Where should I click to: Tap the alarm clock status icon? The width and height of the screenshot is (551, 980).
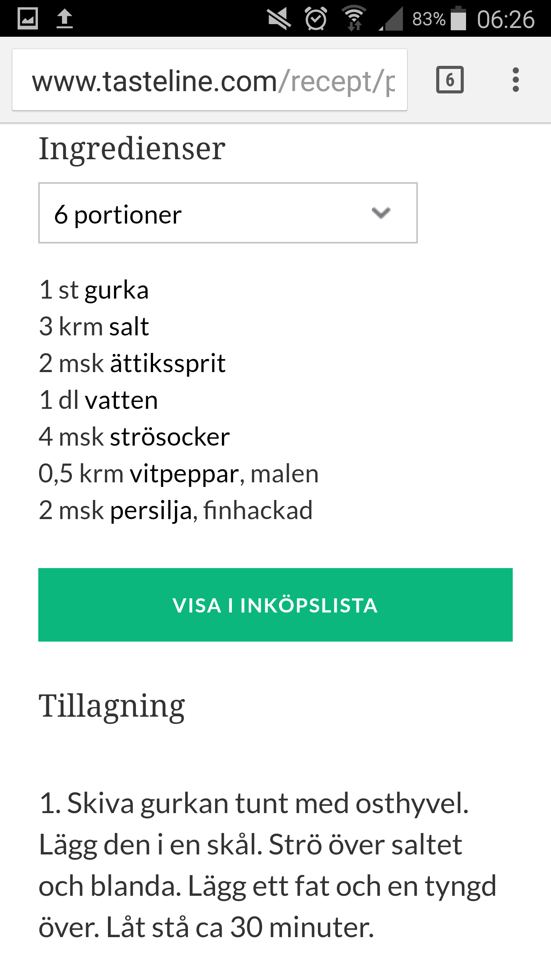point(316,18)
